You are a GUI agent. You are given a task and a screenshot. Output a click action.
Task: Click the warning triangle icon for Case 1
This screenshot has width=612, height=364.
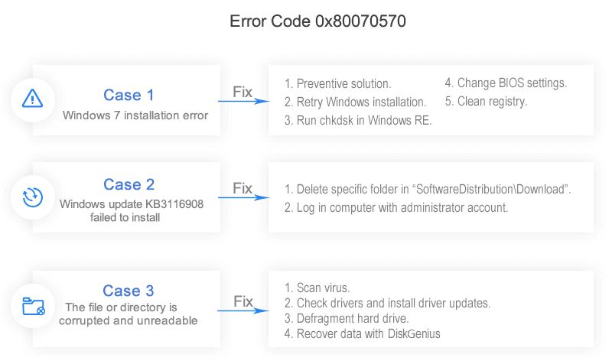point(32,99)
